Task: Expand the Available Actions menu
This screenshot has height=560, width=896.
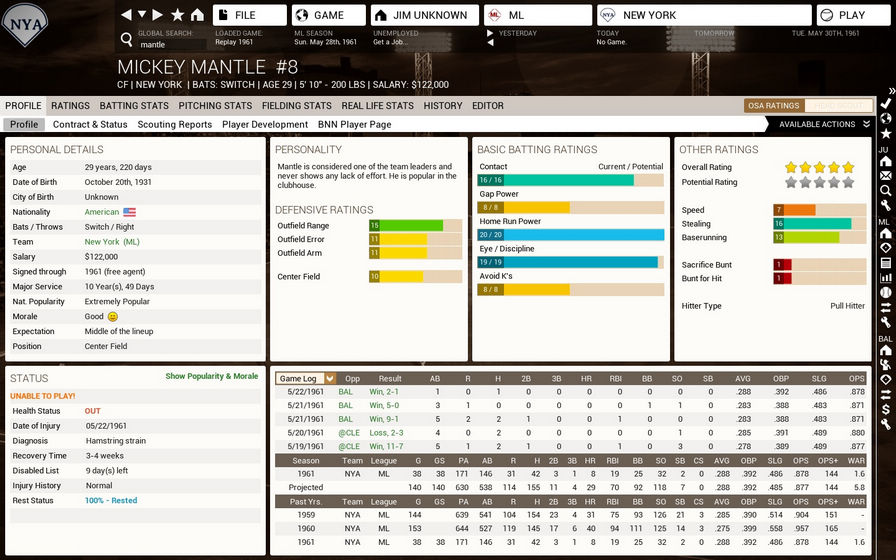Action: [x=823, y=125]
